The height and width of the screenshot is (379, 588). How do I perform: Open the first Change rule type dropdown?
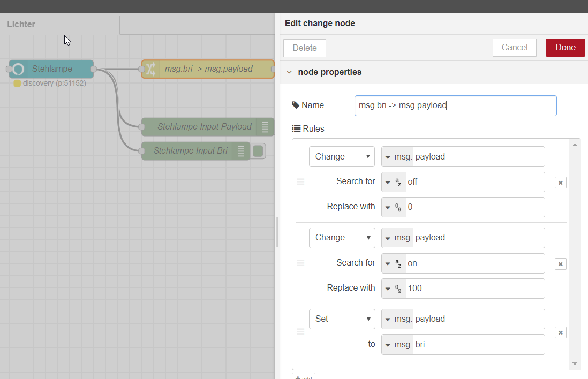342,156
